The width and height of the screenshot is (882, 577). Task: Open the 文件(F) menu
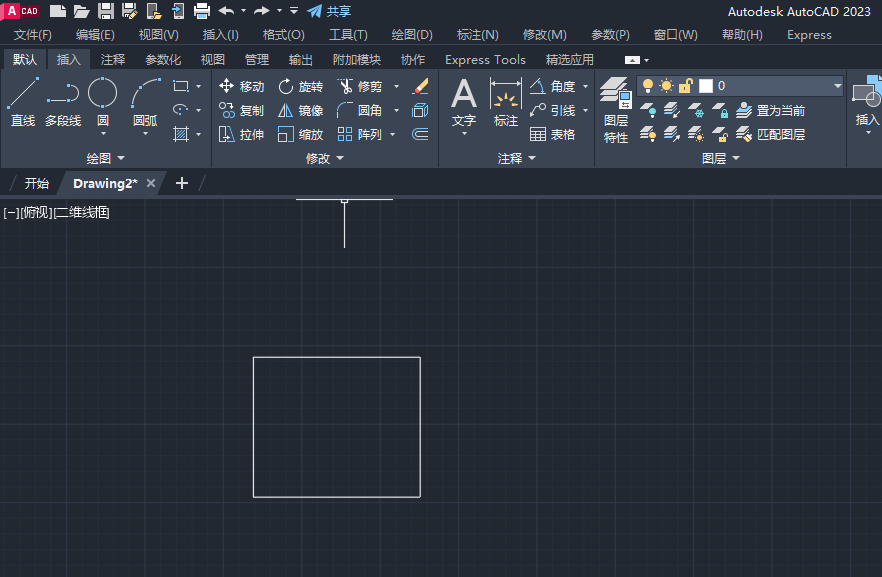(x=32, y=35)
